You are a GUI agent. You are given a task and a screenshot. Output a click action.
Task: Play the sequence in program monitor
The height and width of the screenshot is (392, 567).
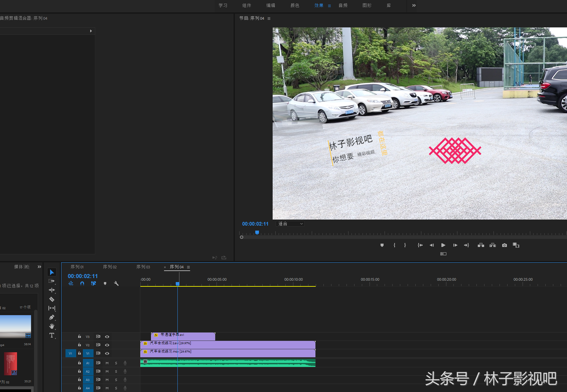[443, 245]
